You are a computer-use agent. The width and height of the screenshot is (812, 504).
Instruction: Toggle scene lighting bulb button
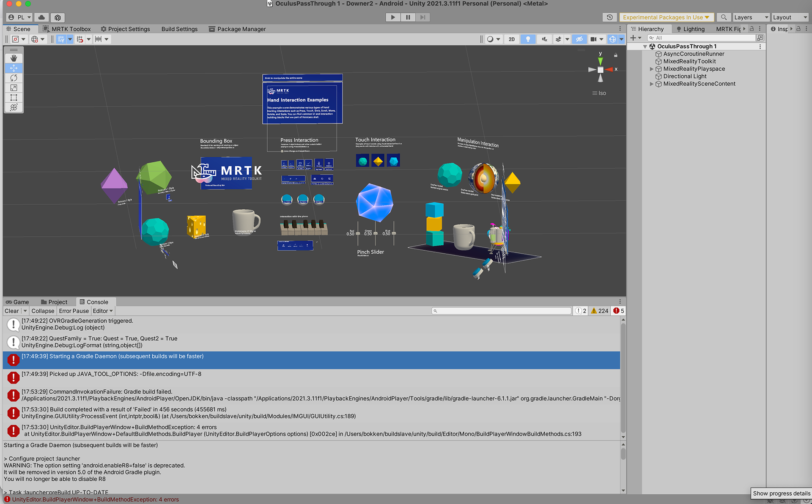pos(528,39)
